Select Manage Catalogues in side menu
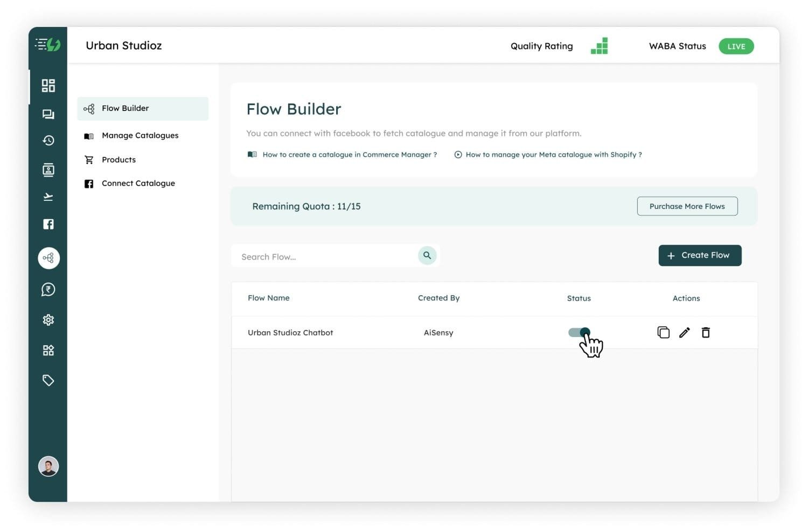808x532 pixels. point(140,136)
